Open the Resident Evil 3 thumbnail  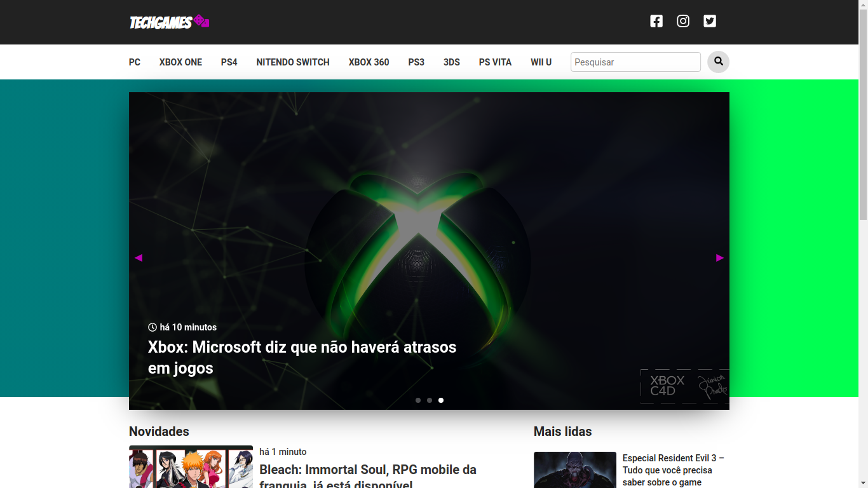[x=575, y=470]
